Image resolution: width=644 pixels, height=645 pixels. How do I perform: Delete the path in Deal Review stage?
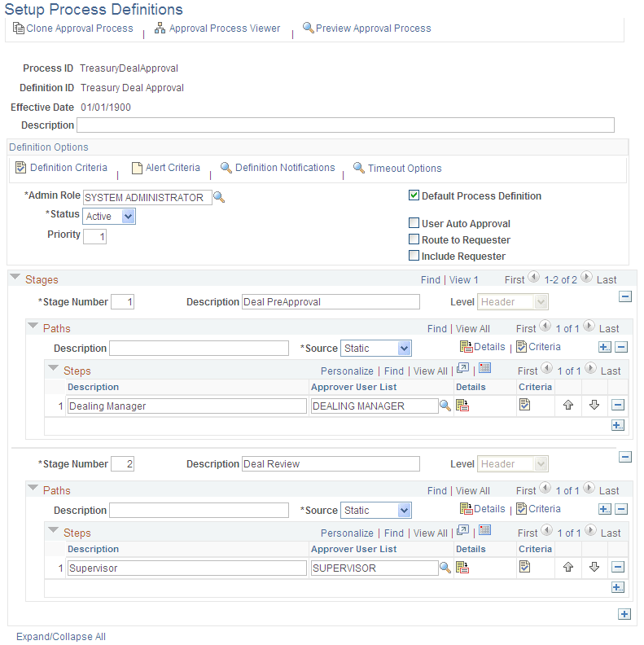pyautogui.click(x=621, y=509)
